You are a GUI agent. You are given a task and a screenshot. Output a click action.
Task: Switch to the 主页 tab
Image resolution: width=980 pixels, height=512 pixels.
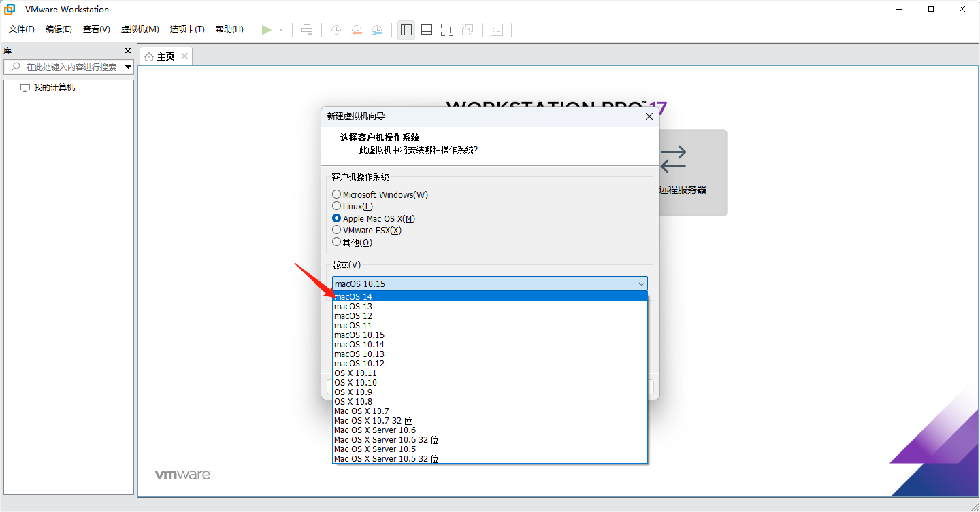tap(165, 56)
